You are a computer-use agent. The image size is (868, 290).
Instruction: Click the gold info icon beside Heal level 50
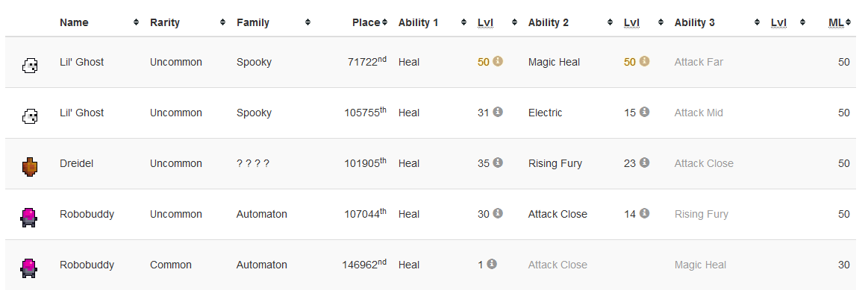point(498,61)
